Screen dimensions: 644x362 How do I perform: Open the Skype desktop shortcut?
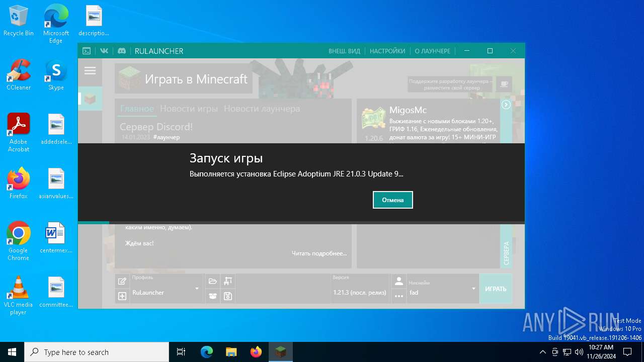tap(56, 75)
